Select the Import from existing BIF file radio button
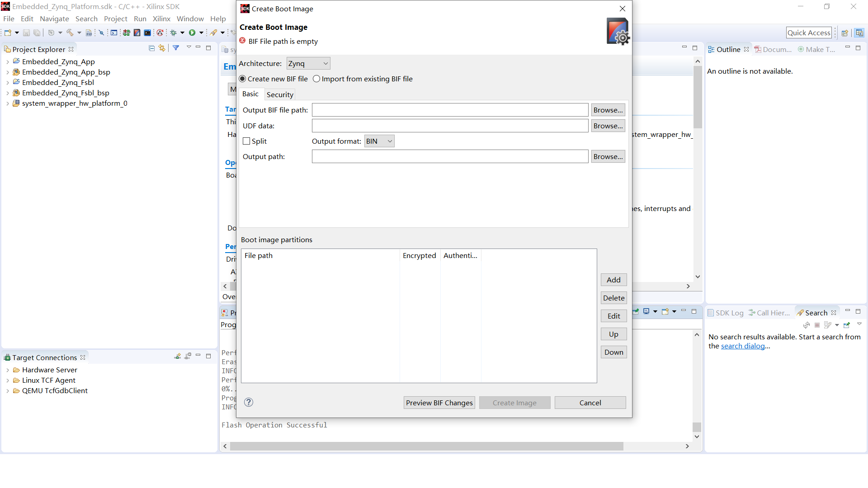868x488 pixels. coord(316,79)
